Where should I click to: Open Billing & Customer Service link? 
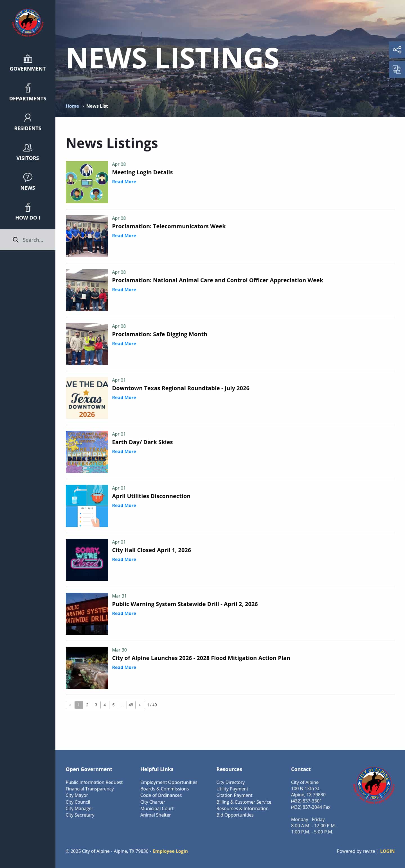tap(244, 802)
